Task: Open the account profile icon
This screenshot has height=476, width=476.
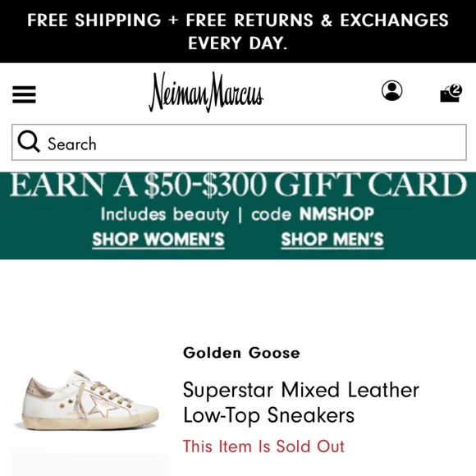Action: coord(392,90)
